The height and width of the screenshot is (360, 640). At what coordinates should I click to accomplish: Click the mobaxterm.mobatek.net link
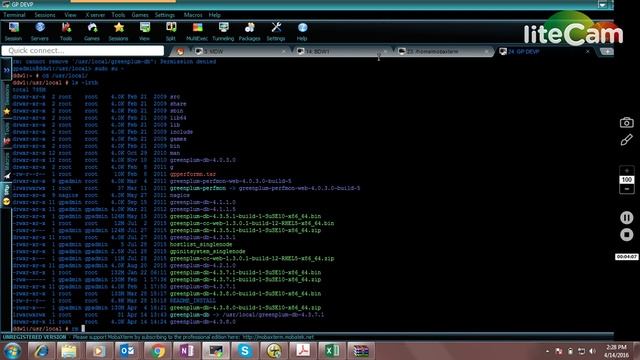(x=278, y=337)
